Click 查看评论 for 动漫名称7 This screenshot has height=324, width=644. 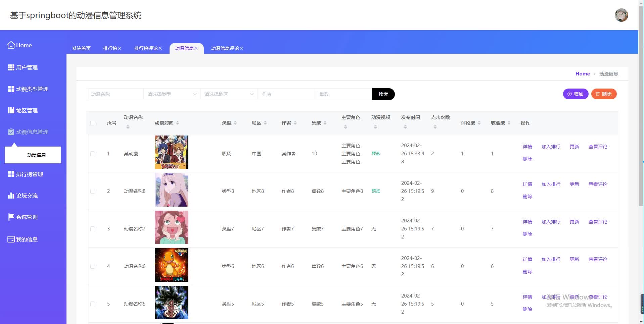598,222
